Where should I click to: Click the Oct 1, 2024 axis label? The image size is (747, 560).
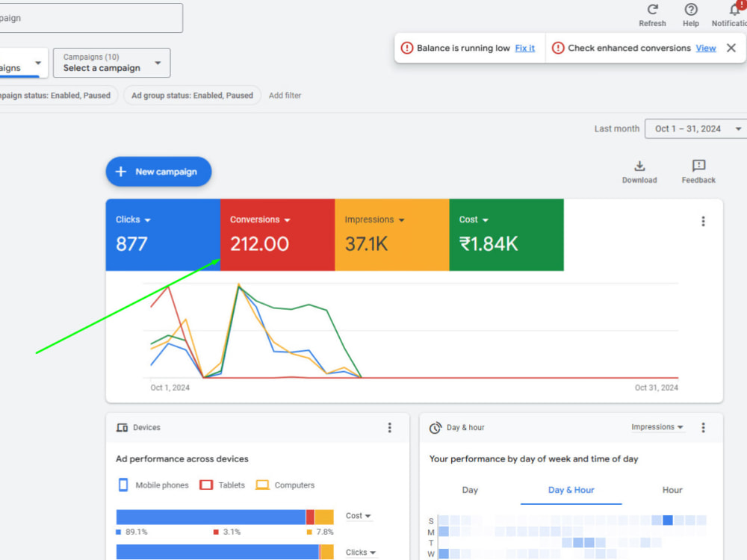pyautogui.click(x=170, y=388)
